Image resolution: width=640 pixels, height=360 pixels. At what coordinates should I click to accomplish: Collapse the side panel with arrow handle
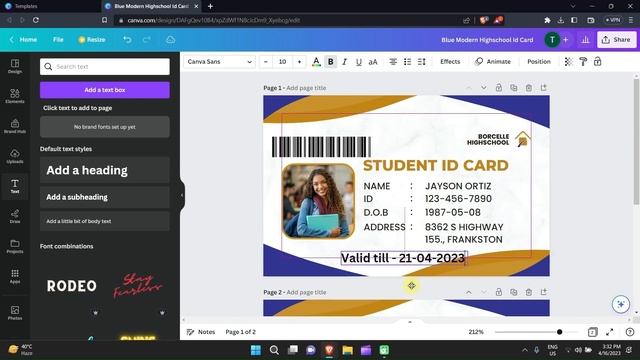pos(182,195)
